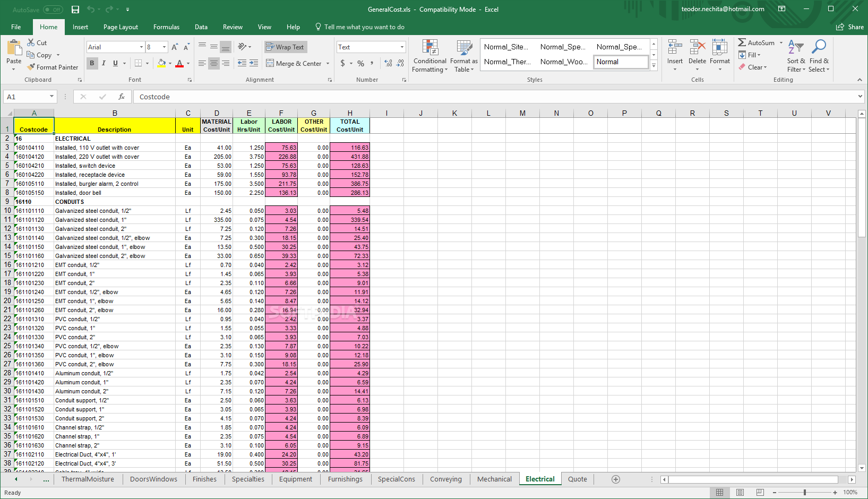Add a new sheet with plus icon

click(x=616, y=479)
